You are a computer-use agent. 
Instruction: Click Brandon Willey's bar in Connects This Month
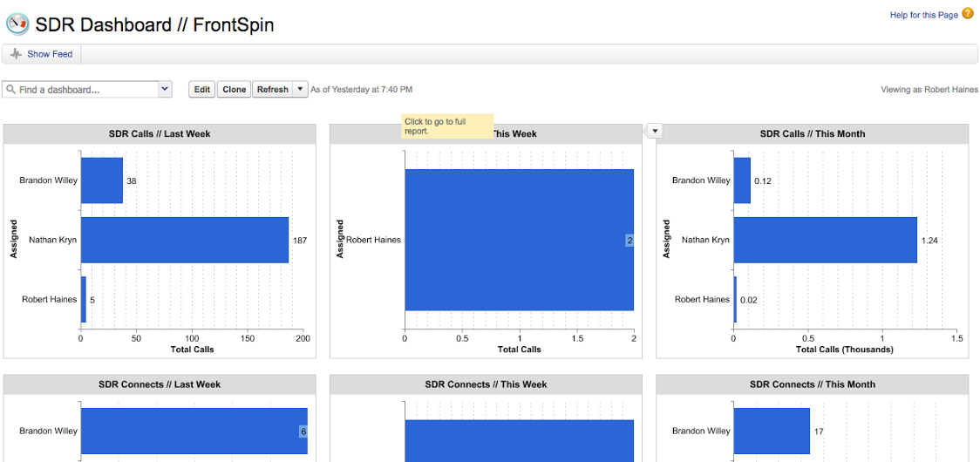772,431
